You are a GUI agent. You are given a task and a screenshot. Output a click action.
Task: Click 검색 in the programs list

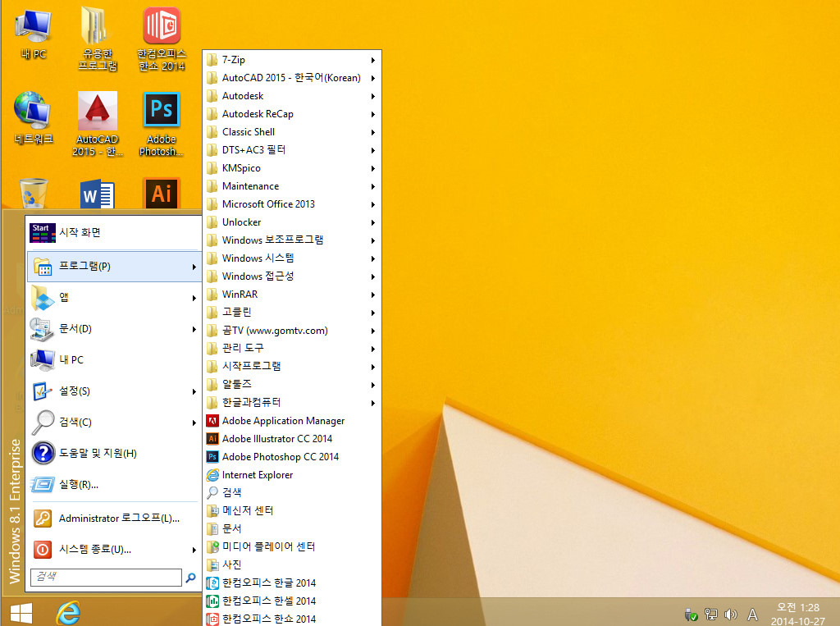point(292,493)
